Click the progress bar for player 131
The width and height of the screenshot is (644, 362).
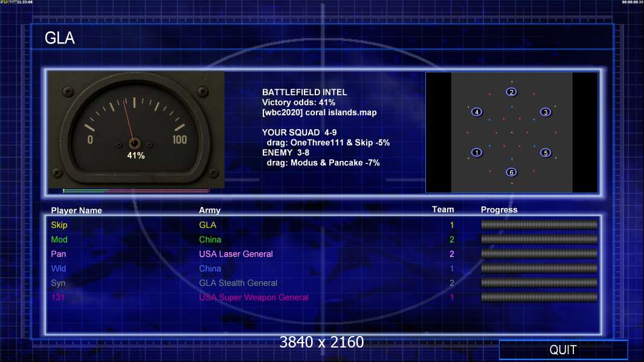click(539, 297)
